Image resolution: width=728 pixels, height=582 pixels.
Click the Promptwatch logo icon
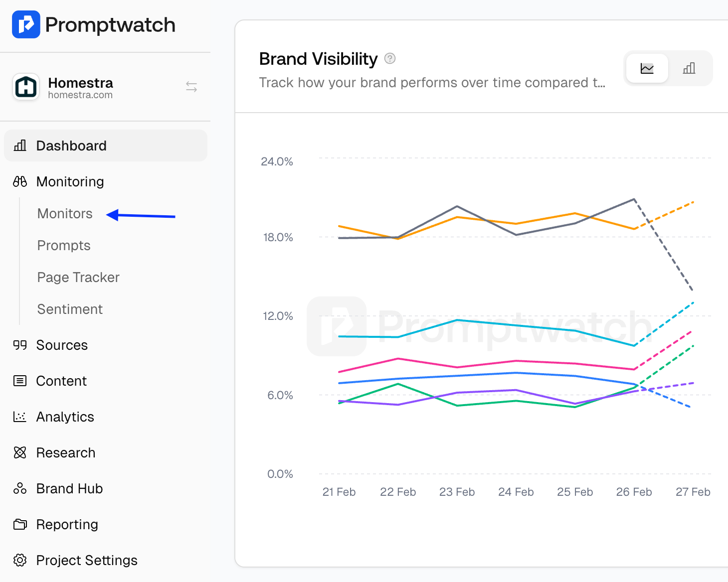(26, 24)
